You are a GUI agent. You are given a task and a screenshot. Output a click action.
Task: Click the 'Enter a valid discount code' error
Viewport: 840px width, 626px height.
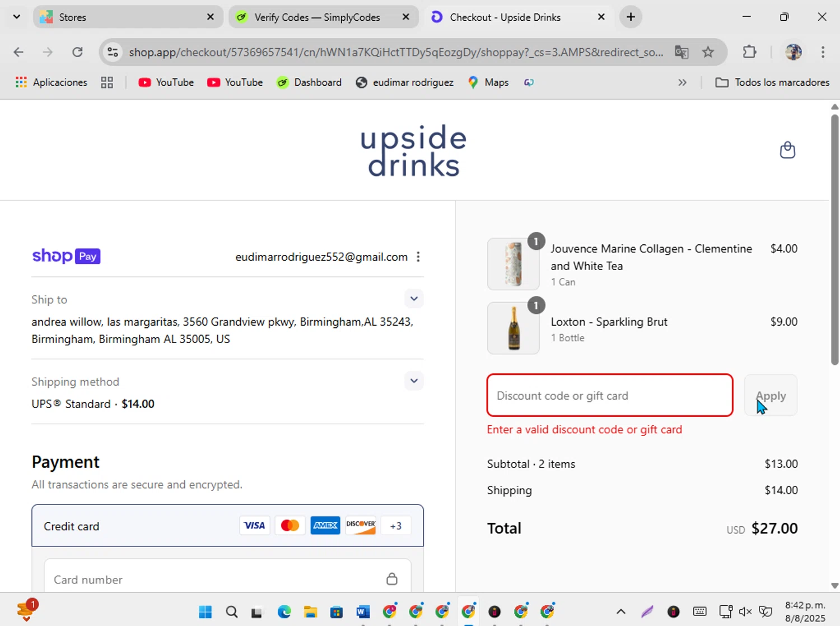(x=585, y=429)
